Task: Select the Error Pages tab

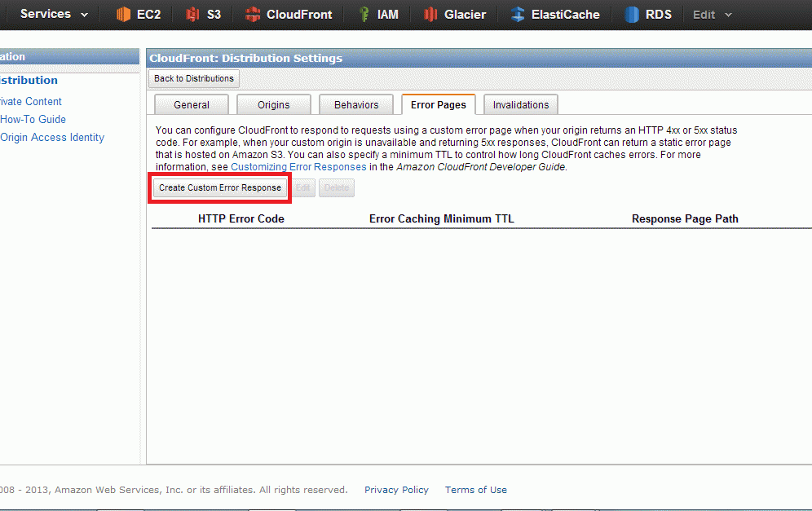Action: (x=439, y=104)
